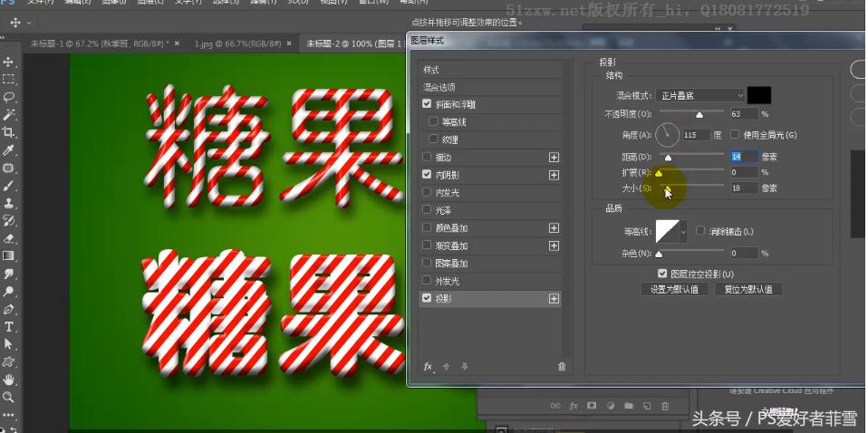This screenshot has width=868, height=433.
Task: Click add layer mask icon in Layers panel
Action: click(592, 406)
